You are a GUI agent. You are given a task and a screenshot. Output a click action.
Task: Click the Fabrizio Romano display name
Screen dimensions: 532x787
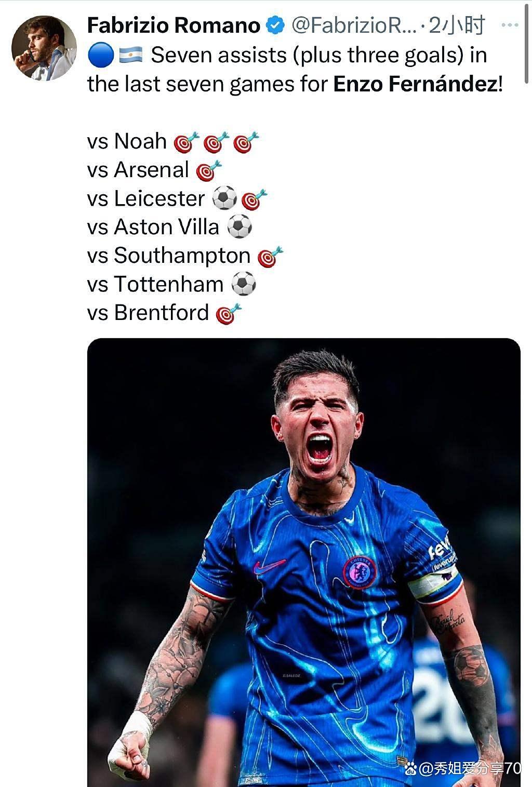174,25
